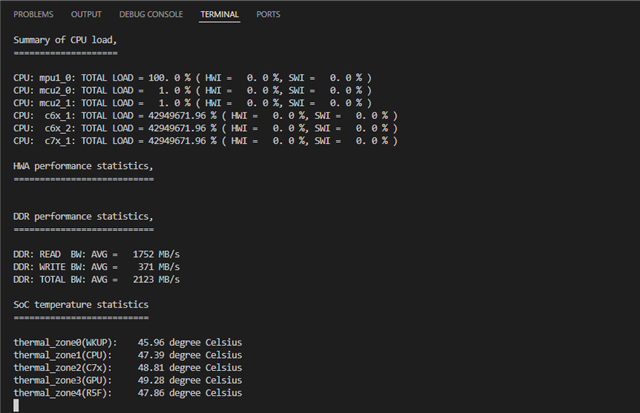Select the DEBUG CONSOLE tab
The width and height of the screenshot is (640, 413).
coord(151,14)
